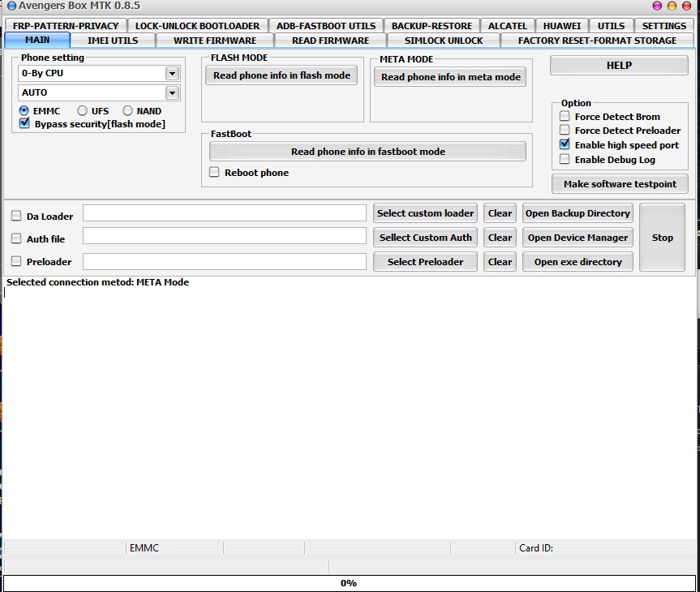Click the purple window control button
700x592 pixels.
[657, 6]
